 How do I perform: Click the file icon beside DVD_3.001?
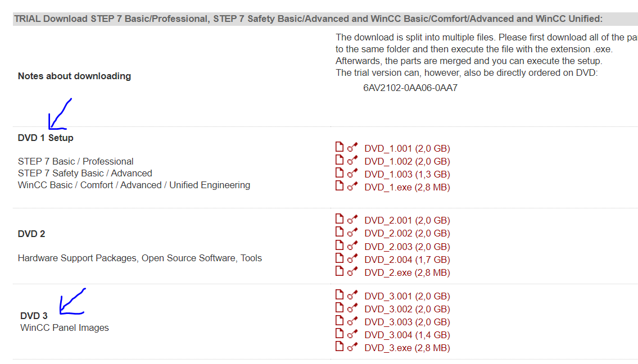339,295
